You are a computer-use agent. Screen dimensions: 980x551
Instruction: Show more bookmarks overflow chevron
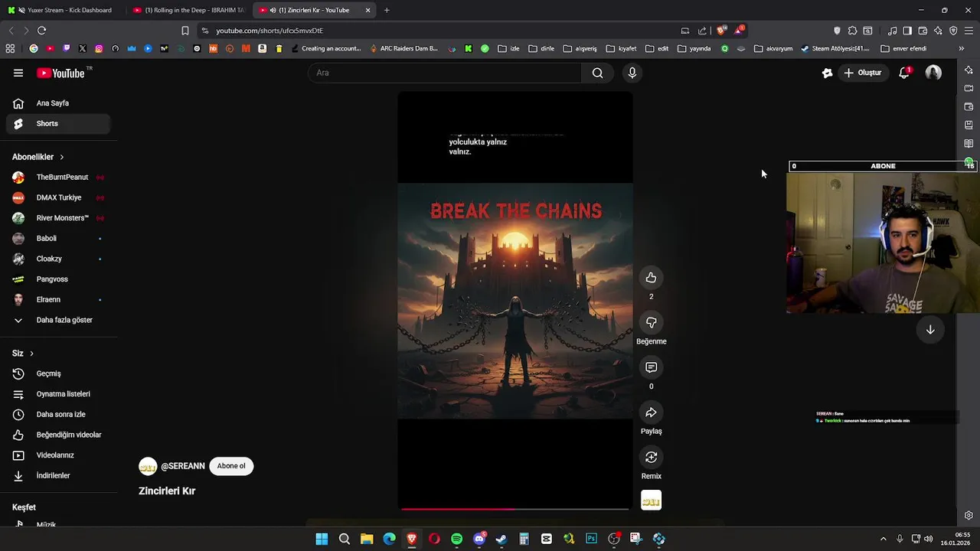coord(961,48)
